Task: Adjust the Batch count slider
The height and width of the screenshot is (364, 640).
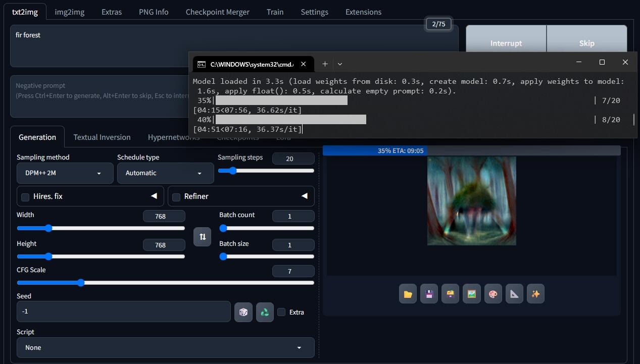Action: (x=267, y=228)
